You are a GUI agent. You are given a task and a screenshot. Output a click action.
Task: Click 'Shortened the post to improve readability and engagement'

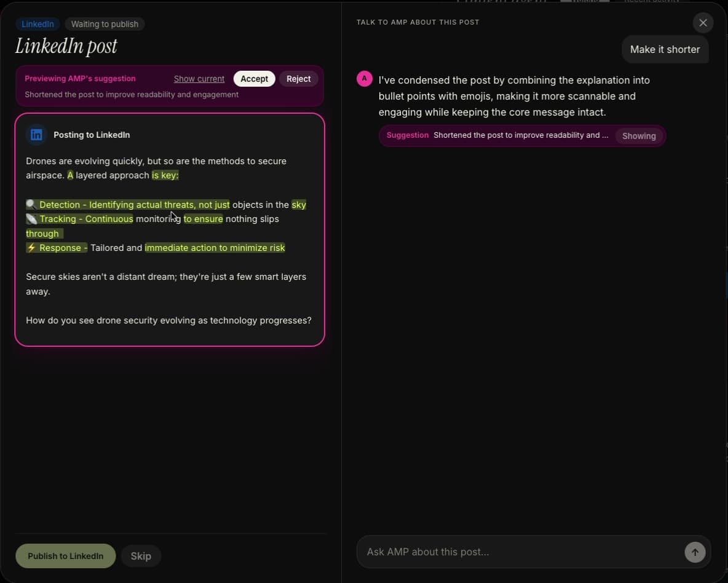pos(132,95)
